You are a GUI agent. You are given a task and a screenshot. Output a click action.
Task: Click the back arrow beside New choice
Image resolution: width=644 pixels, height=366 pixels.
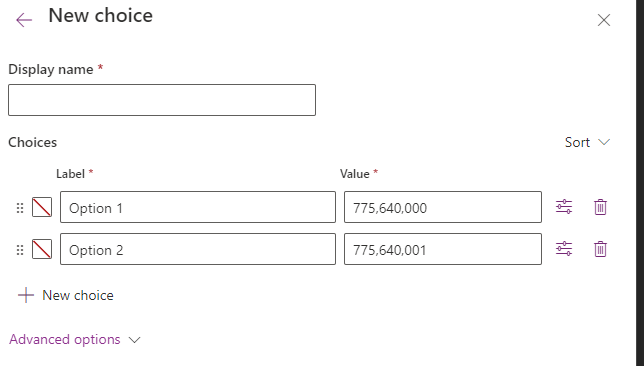point(24,20)
